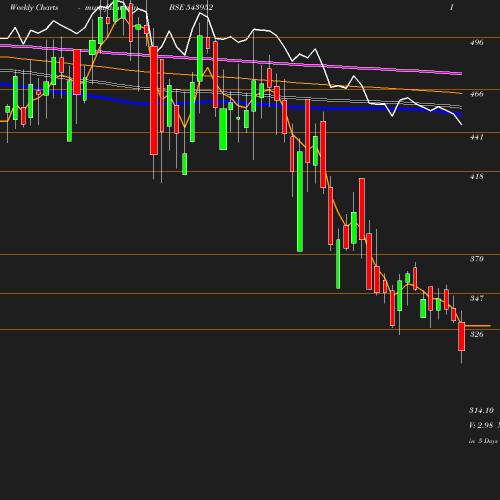Viewport: 500px width, 500px height.
Task: Click the 466 price axis label
Action: click(x=476, y=94)
